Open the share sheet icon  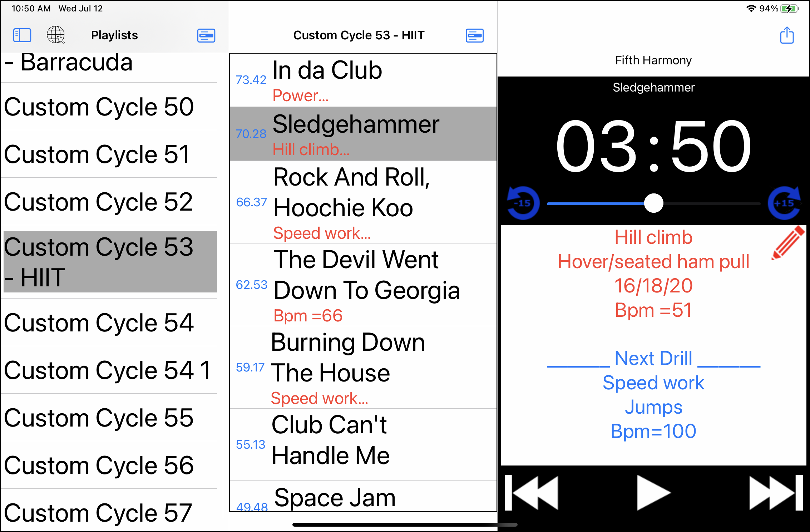click(x=787, y=35)
